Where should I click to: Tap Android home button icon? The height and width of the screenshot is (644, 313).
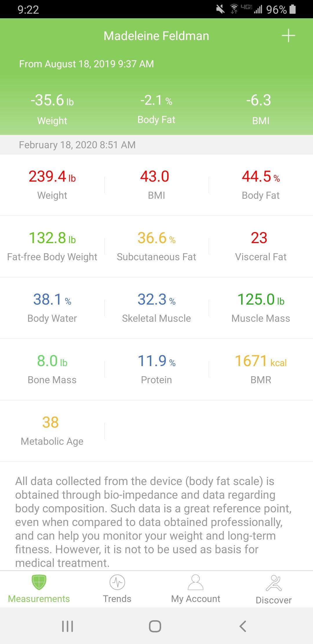(x=155, y=626)
